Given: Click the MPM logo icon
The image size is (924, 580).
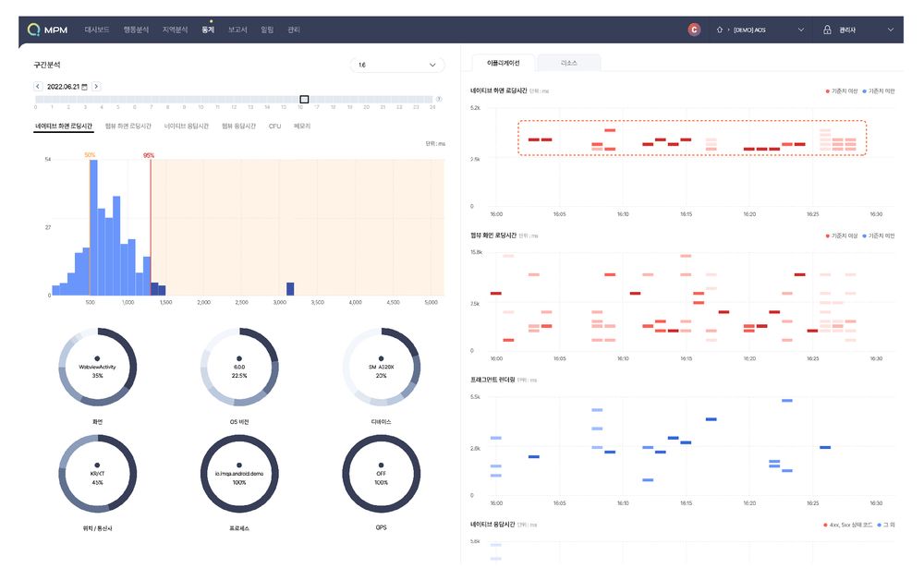Looking at the screenshot, I should click(x=33, y=30).
